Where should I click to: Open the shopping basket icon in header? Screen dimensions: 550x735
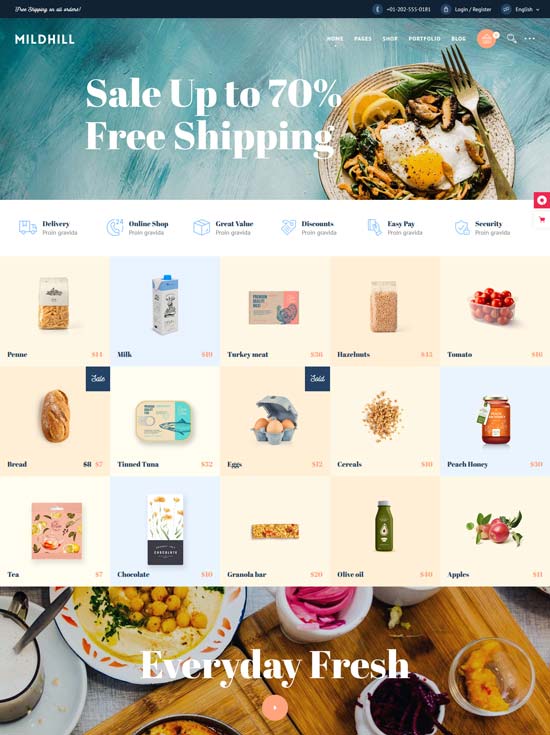[486, 39]
